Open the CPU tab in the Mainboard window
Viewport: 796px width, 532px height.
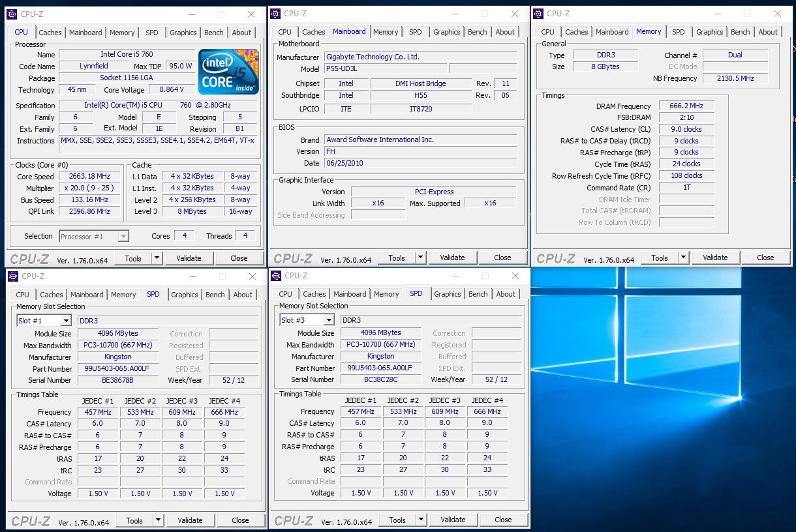pyautogui.click(x=285, y=32)
